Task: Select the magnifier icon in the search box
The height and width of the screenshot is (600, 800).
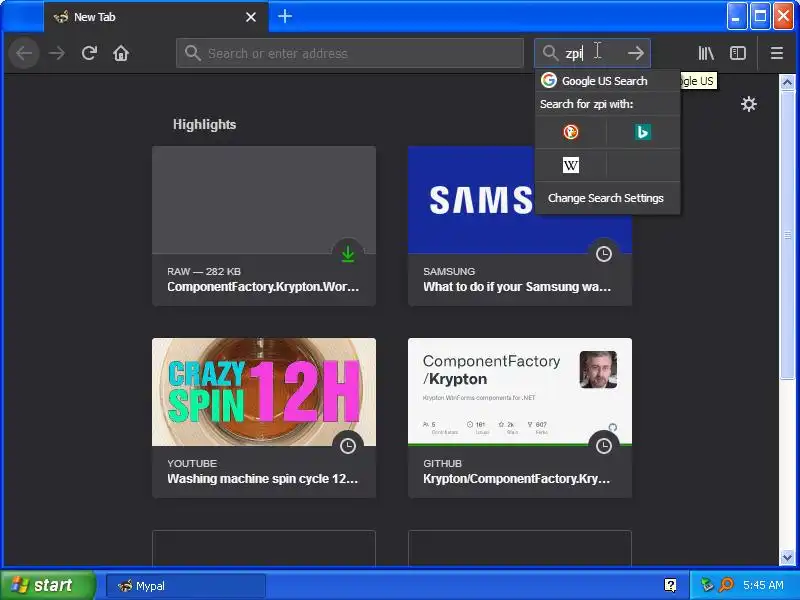Action: pyautogui.click(x=550, y=53)
